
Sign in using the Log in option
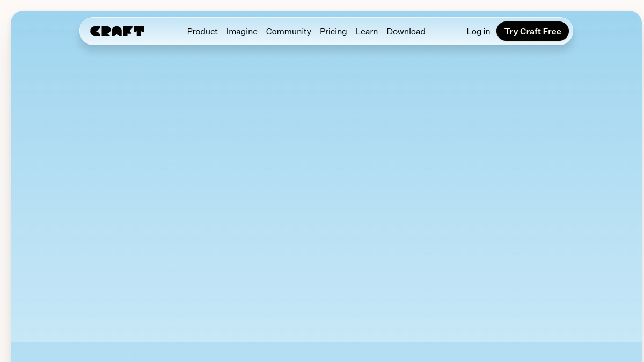click(x=478, y=32)
